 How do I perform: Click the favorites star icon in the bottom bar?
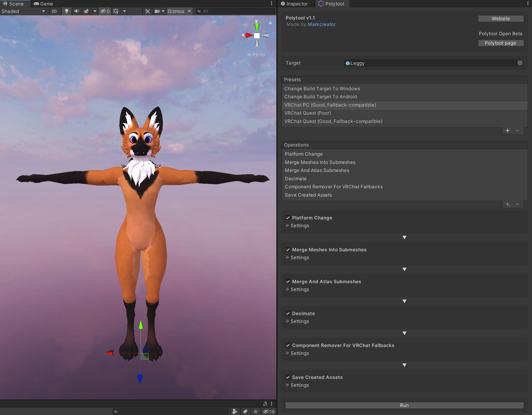pyautogui.click(x=255, y=411)
